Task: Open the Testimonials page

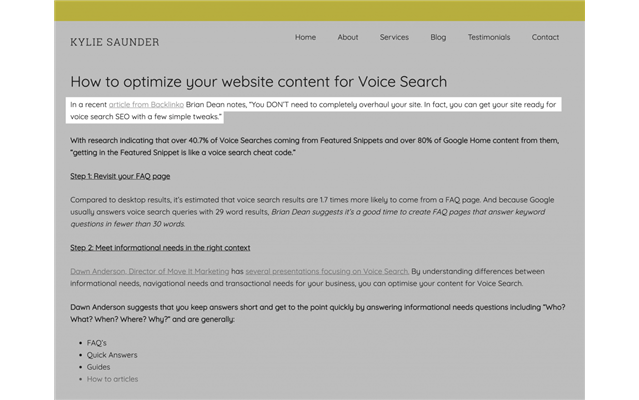Action: click(488, 37)
